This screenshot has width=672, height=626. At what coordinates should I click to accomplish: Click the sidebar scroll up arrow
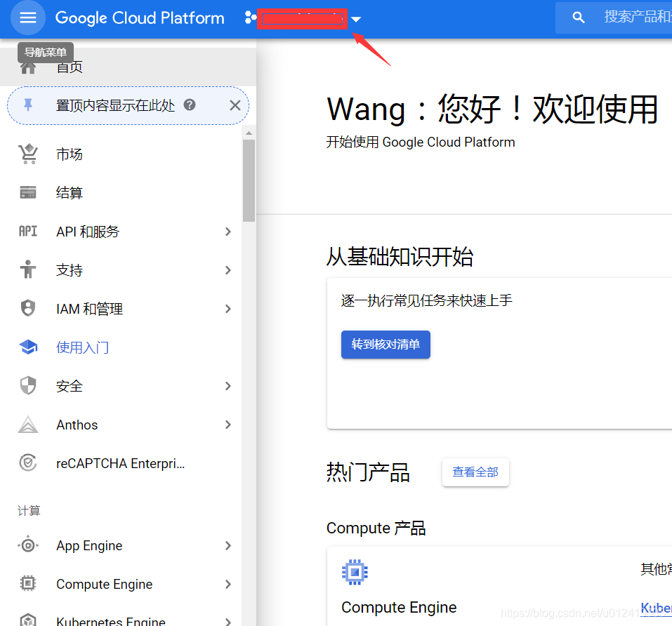pos(249,133)
